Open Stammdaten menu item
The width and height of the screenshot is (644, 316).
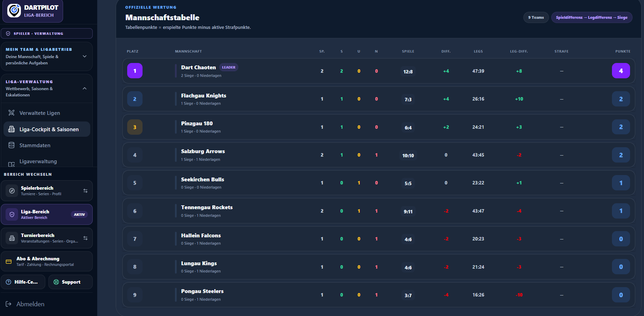[47, 145]
